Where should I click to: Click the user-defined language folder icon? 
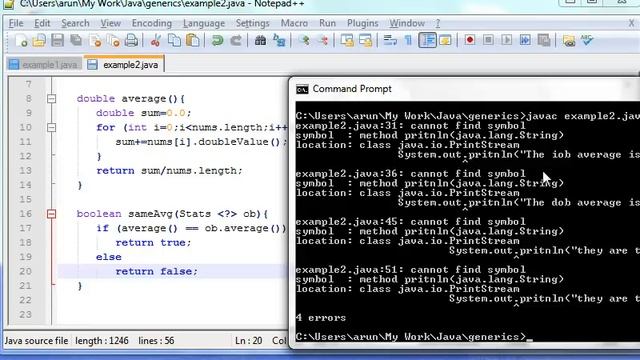pyautogui.click(x=446, y=40)
